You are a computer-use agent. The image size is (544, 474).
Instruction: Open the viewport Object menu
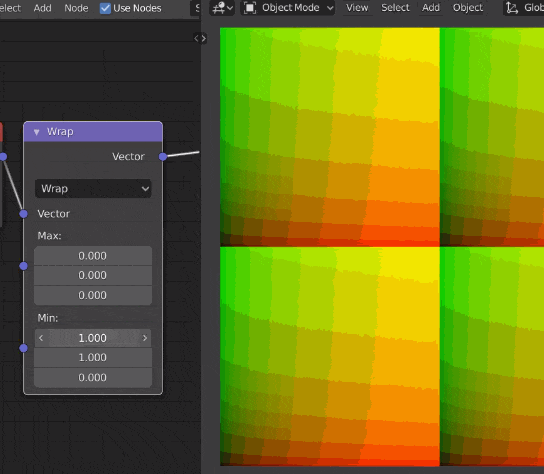tap(467, 8)
